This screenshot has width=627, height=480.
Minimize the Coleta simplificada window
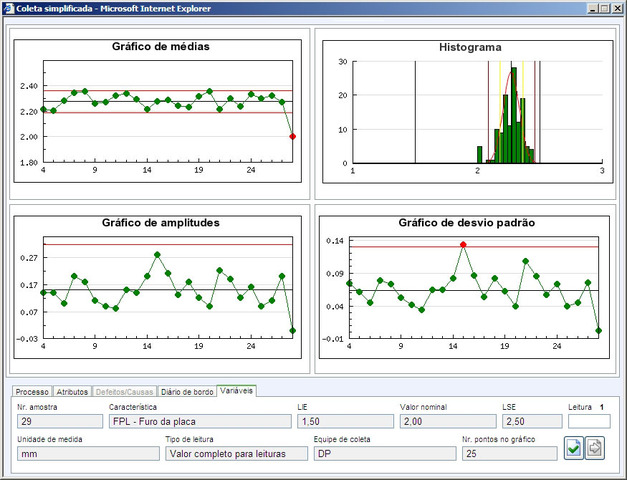(593, 8)
